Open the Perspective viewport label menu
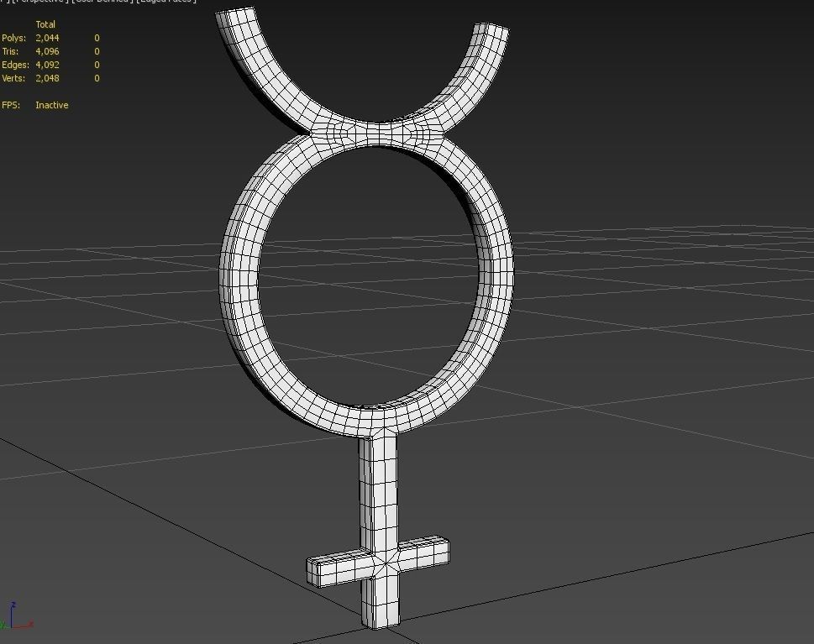 click(39, 1)
